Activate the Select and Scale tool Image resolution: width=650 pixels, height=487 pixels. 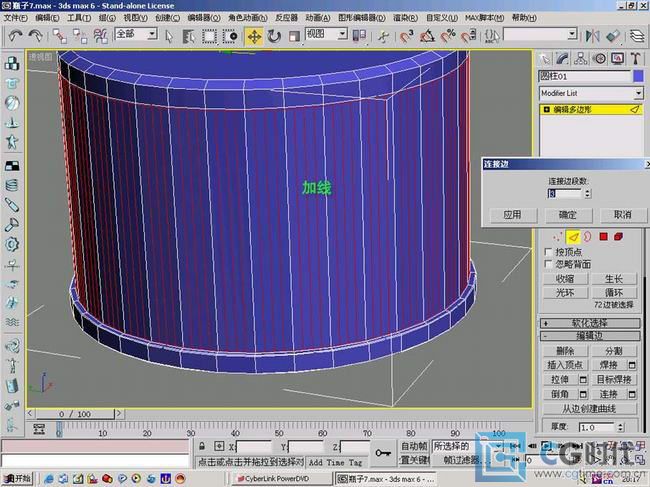294,36
